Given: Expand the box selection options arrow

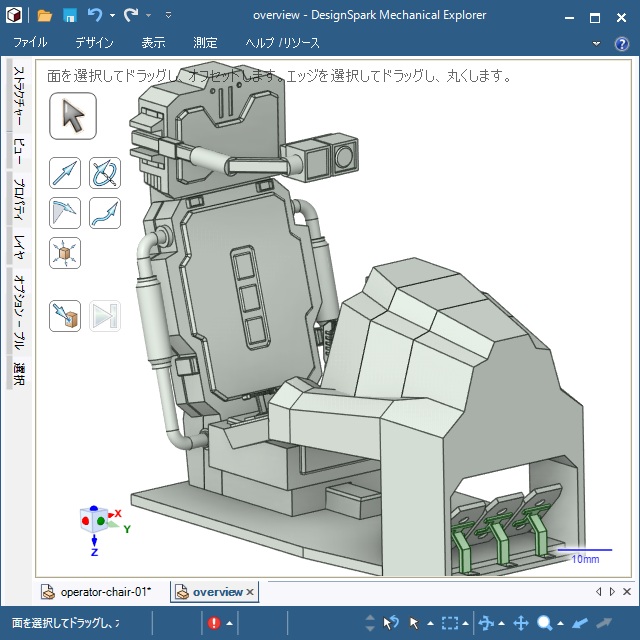Looking at the screenshot, I should (465, 623).
